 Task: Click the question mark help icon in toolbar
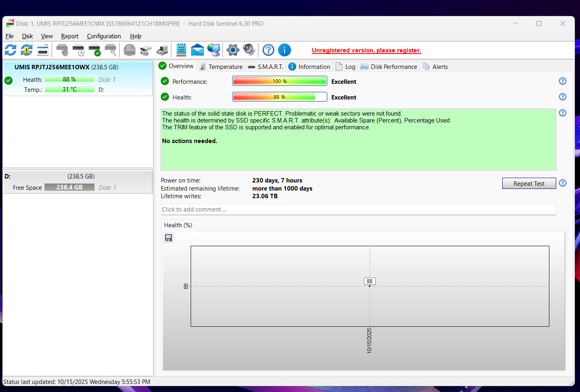pyautogui.click(x=268, y=50)
